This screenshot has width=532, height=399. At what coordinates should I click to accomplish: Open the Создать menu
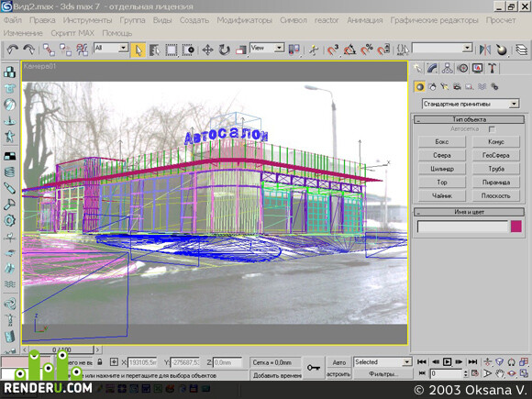pos(194,20)
